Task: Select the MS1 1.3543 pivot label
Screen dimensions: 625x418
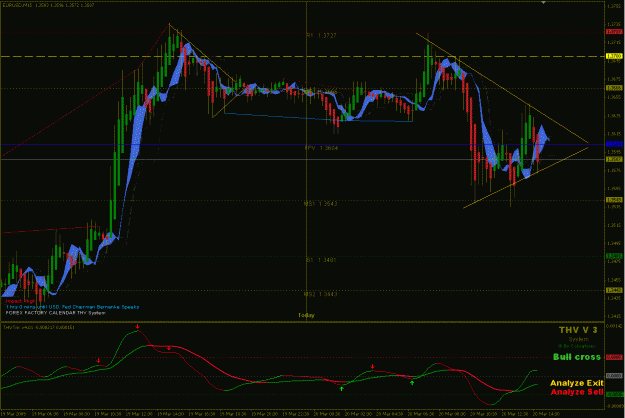Action: (x=320, y=204)
